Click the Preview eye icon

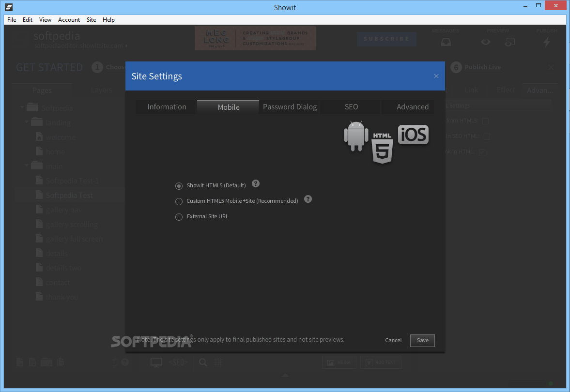(x=486, y=42)
